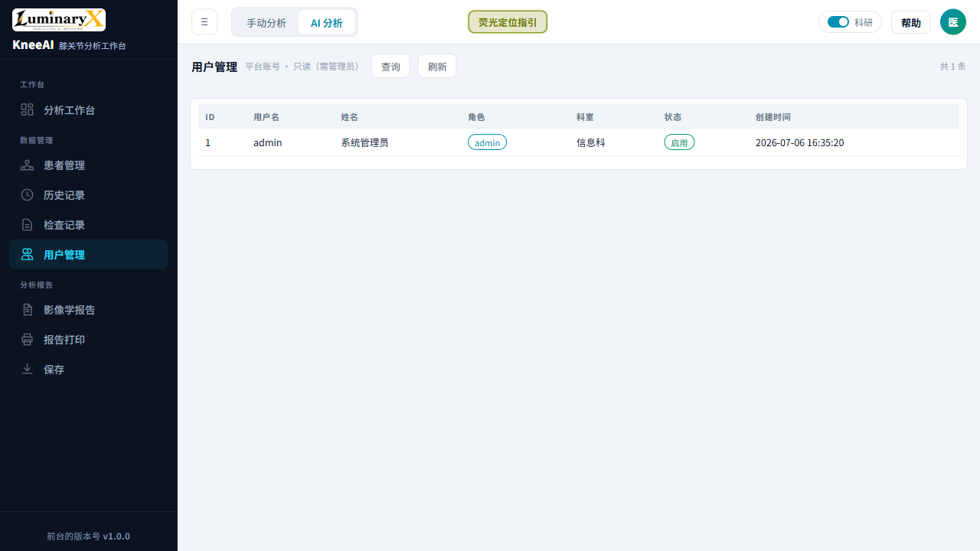Screen dimensions: 980x551
Task: Select 报告打印 in the sidebar
Action: point(88,340)
